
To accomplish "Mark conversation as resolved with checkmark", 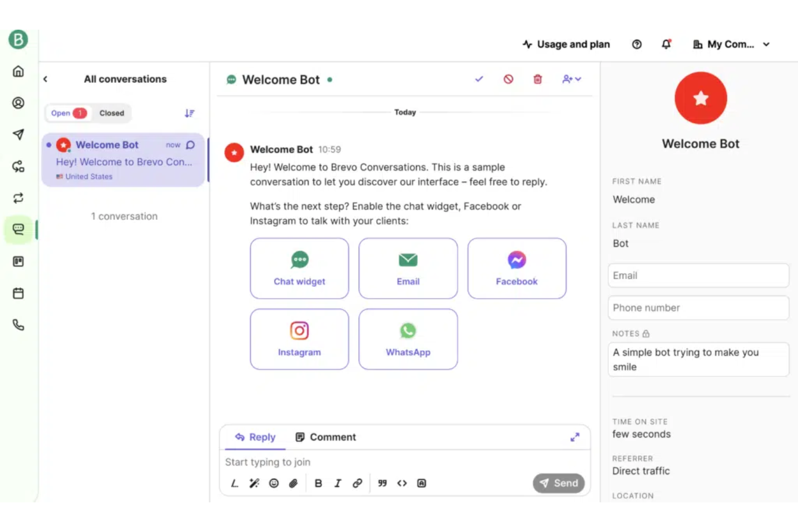I will pos(479,79).
